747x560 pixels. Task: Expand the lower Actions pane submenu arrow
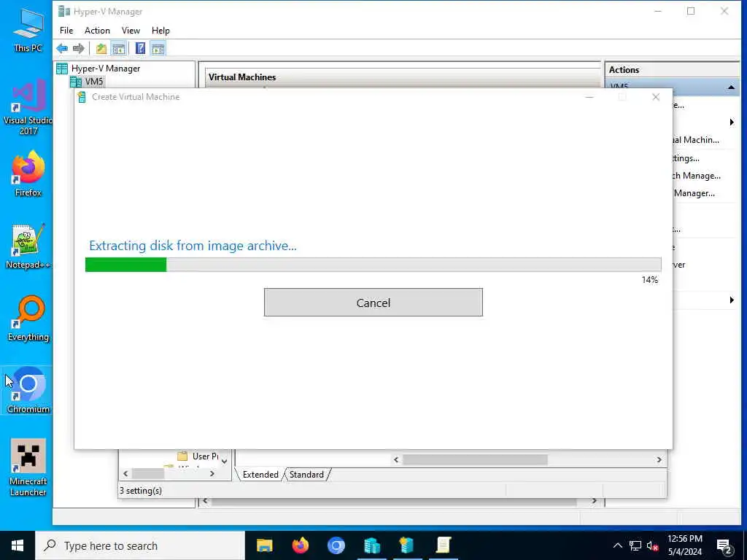pyautogui.click(x=732, y=300)
